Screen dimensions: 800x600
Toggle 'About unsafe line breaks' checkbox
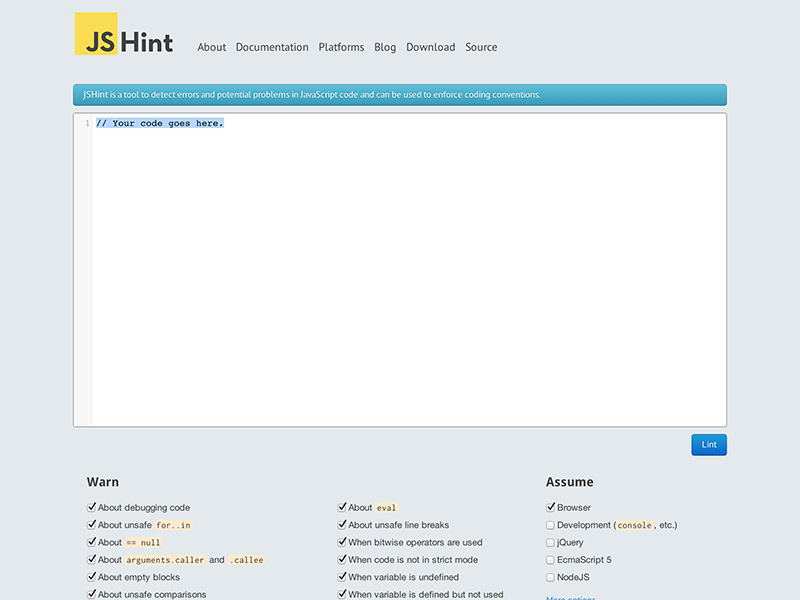342,524
